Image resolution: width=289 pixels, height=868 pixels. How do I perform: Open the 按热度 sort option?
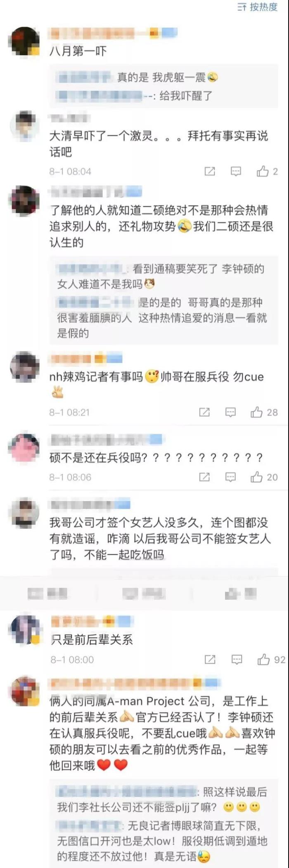click(258, 7)
